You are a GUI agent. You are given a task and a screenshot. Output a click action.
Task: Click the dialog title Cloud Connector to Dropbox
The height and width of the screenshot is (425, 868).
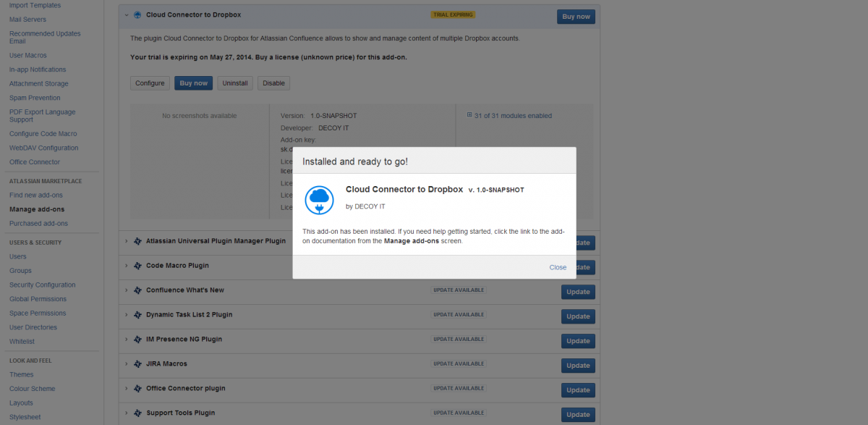point(404,189)
